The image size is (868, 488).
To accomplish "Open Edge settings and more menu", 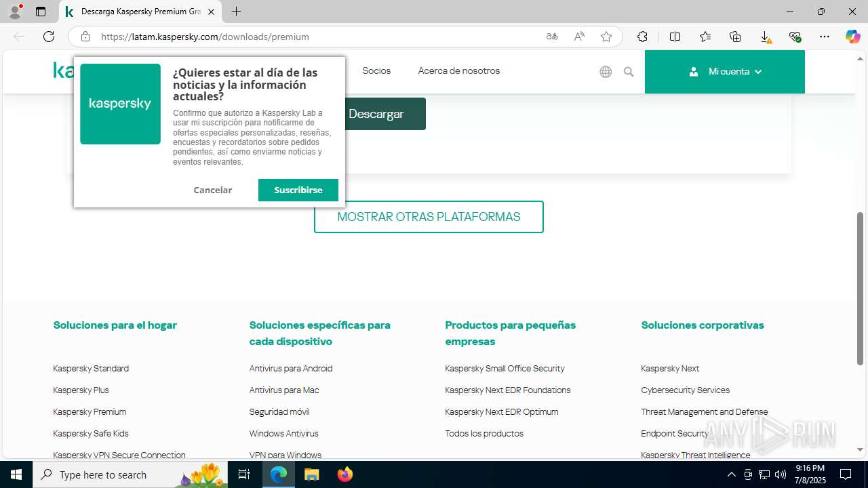I will click(825, 37).
